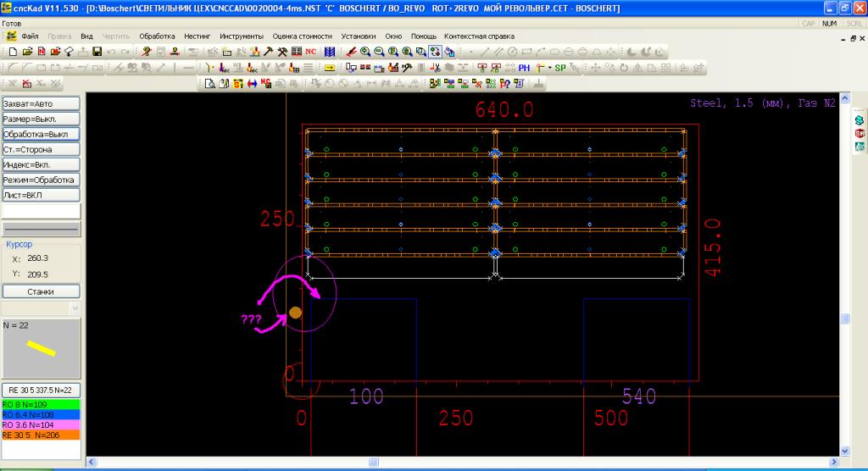
Task: Click the N = 22 tool preview thumbnail
Action: coord(41,348)
